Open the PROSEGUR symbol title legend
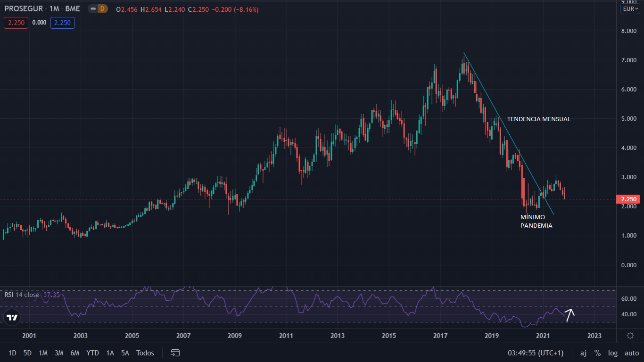 [x=23, y=9]
